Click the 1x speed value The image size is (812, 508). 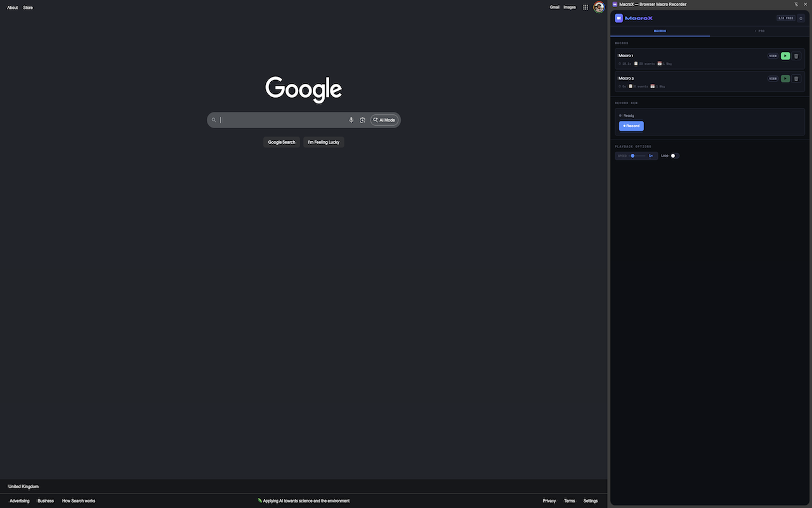tap(651, 156)
